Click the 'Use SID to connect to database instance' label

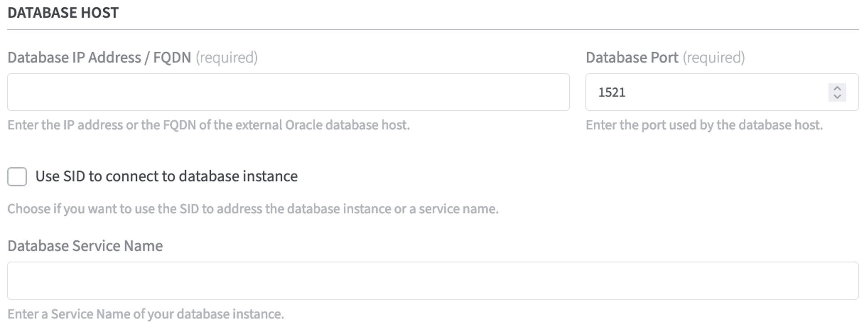(166, 177)
